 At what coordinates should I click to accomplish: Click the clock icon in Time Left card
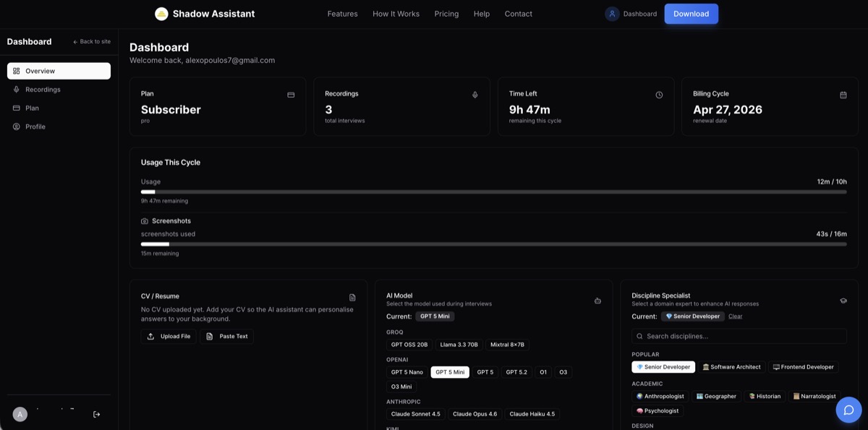point(659,95)
